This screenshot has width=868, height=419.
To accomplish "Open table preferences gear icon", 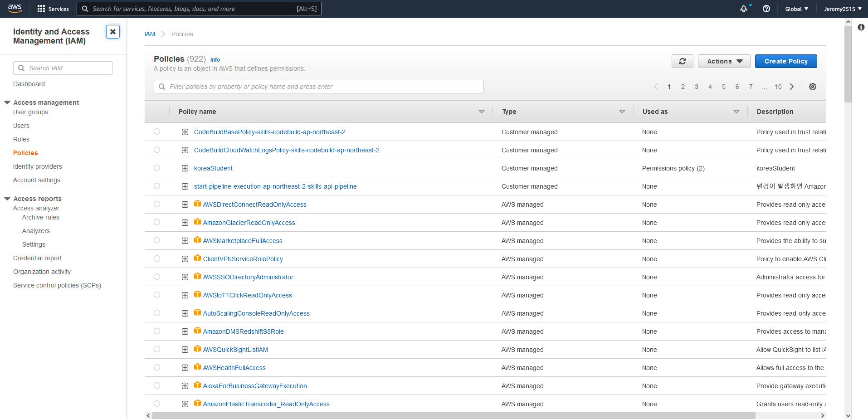I will point(813,87).
